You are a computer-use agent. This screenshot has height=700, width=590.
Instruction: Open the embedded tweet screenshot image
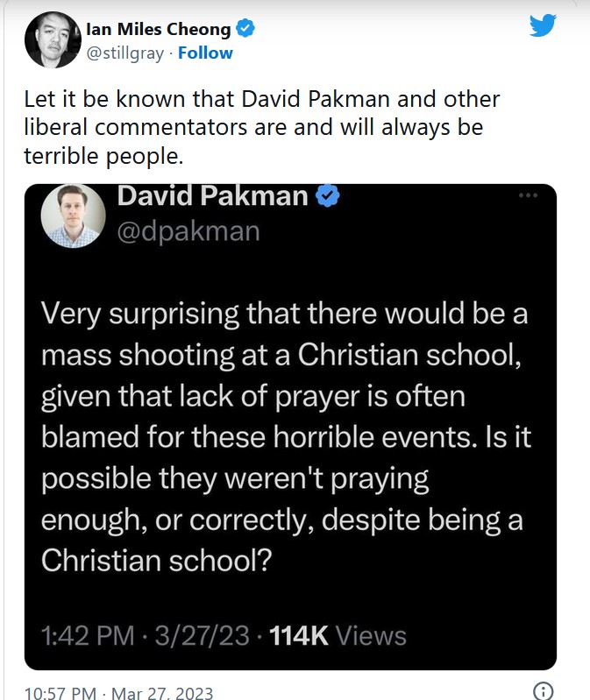tap(290, 428)
